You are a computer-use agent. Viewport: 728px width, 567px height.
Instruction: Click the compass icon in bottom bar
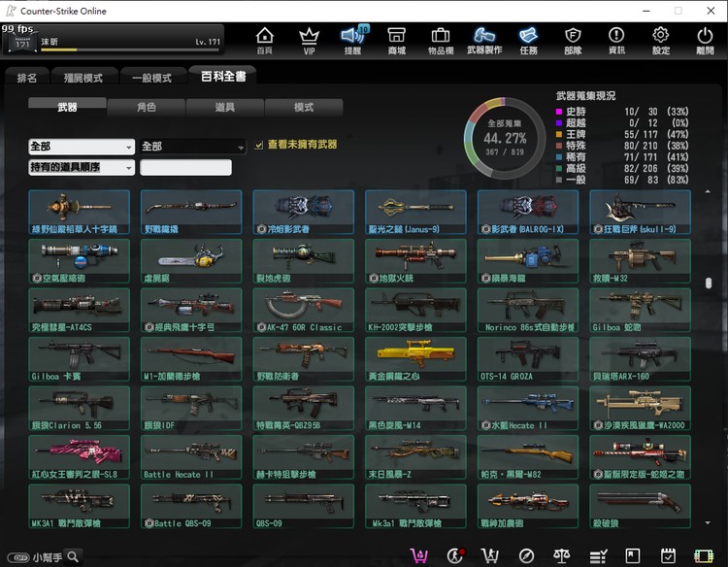click(x=526, y=556)
